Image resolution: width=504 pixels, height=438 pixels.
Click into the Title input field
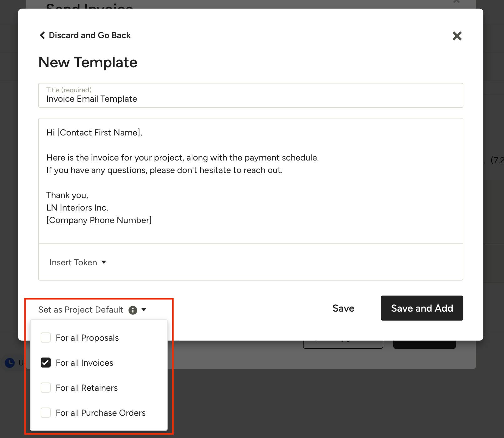pos(251,95)
